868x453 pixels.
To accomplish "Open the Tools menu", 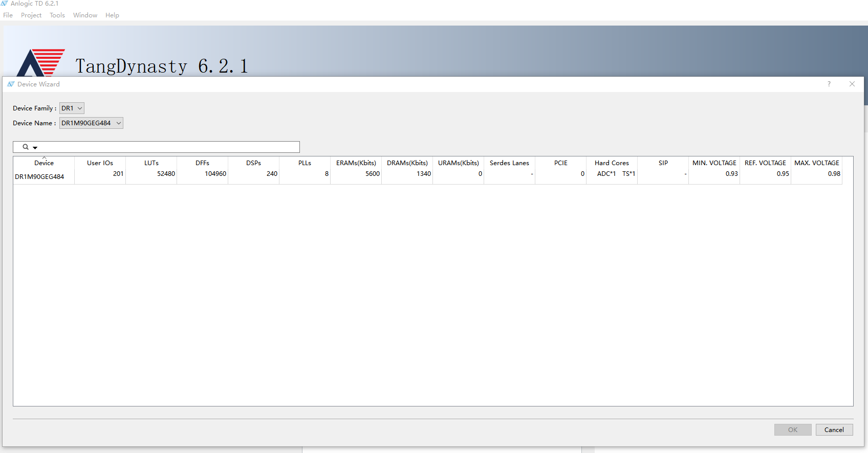I will coord(57,15).
